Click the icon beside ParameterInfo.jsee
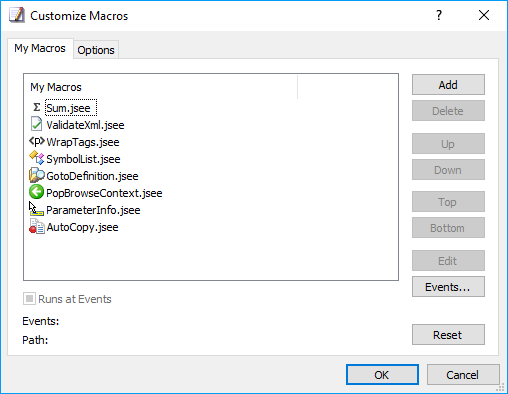This screenshot has height=394, width=508. pos(36,209)
